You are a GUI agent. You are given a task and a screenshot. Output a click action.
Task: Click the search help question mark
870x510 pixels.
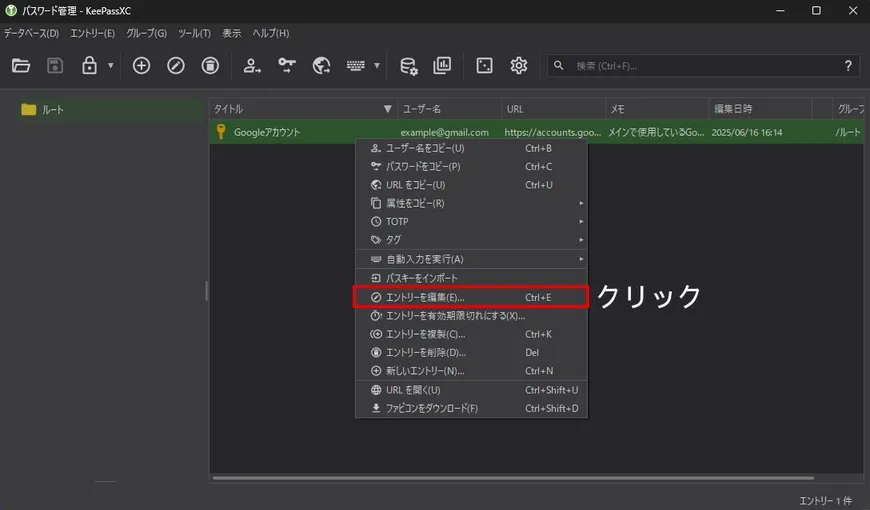tap(848, 66)
